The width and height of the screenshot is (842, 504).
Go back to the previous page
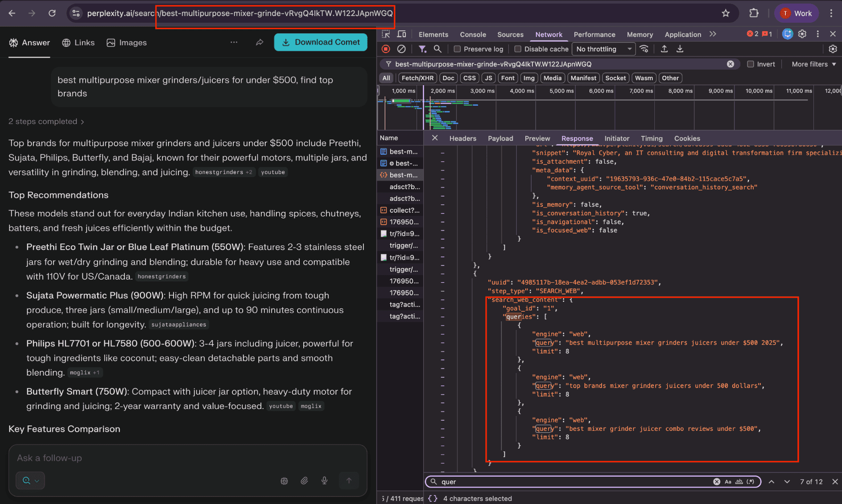coord(12,13)
